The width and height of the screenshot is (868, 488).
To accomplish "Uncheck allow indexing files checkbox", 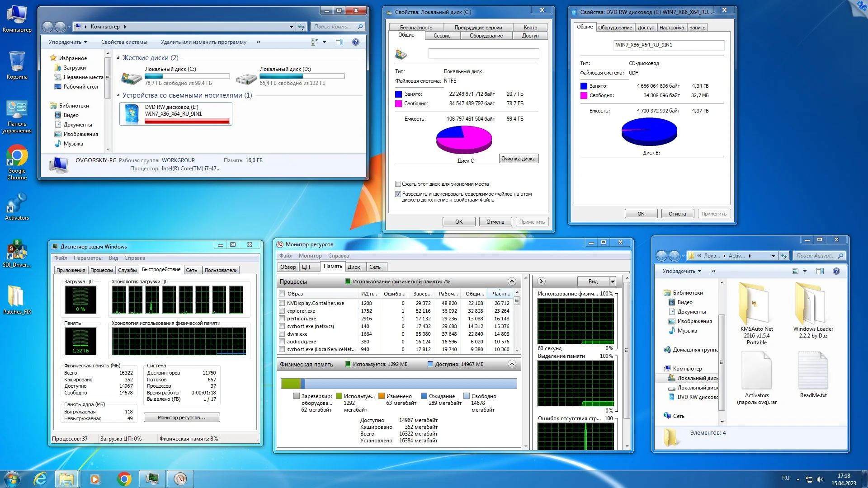I will (x=398, y=194).
